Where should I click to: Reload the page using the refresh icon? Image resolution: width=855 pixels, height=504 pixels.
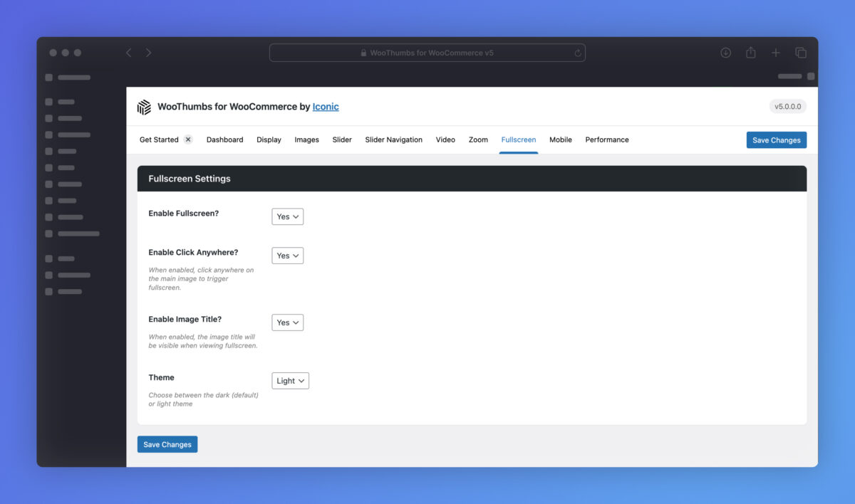coord(578,53)
